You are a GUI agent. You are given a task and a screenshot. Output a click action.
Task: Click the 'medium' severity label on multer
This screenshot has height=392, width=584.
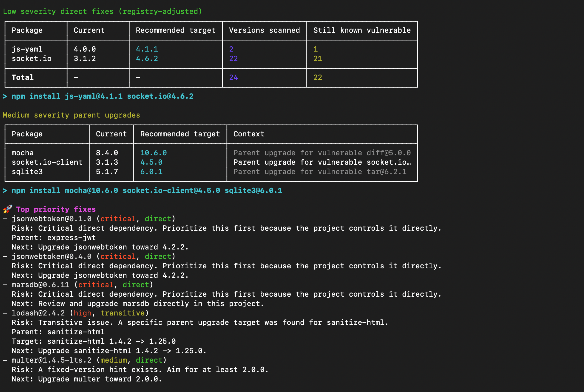(x=114, y=360)
